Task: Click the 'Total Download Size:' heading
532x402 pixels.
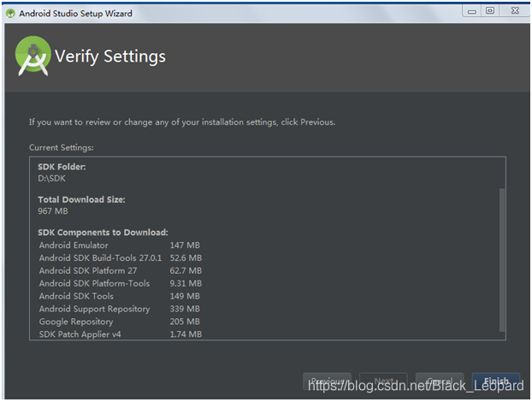Action: pos(81,199)
